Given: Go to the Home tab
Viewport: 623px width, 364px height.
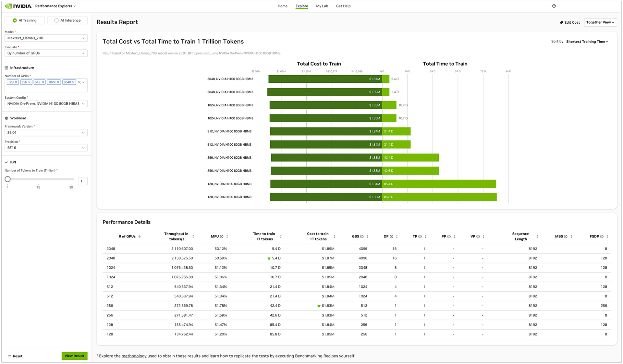Looking at the screenshot, I should [x=283, y=6].
